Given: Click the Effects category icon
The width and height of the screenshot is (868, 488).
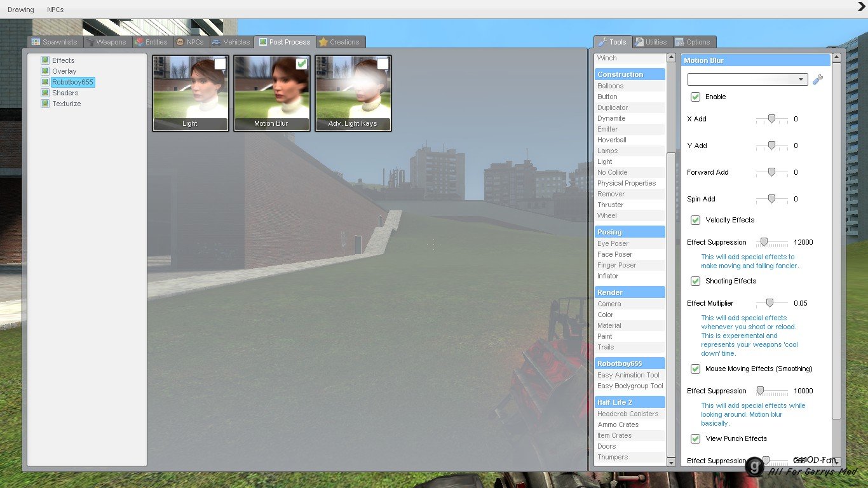Looking at the screenshot, I should (x=45, y=60).
